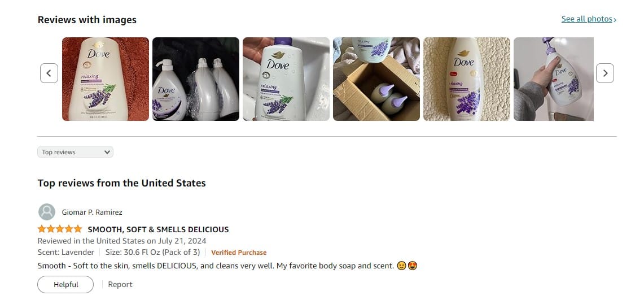Click See all photos link
Image resolution: width=644 pixels, height=304 pixels.
click(586, 19)
